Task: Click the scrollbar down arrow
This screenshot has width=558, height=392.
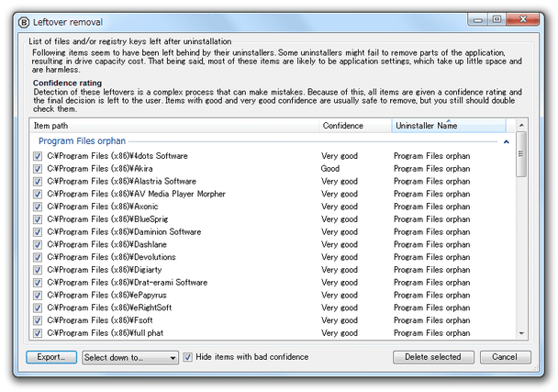Action: 521,333
